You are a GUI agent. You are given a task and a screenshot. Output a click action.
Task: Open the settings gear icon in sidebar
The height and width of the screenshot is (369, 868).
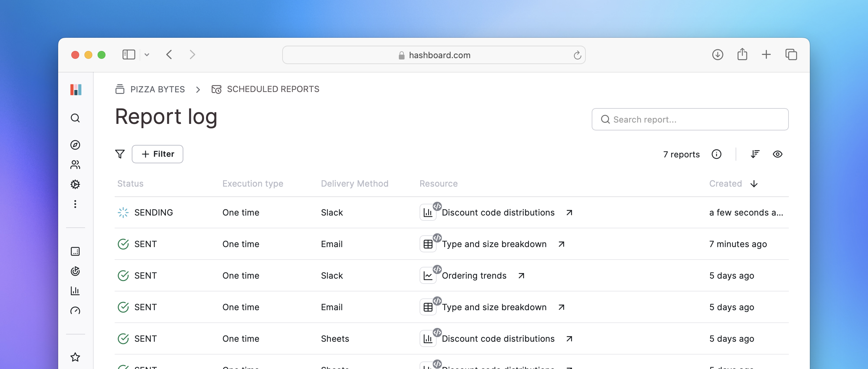point(75,184)
